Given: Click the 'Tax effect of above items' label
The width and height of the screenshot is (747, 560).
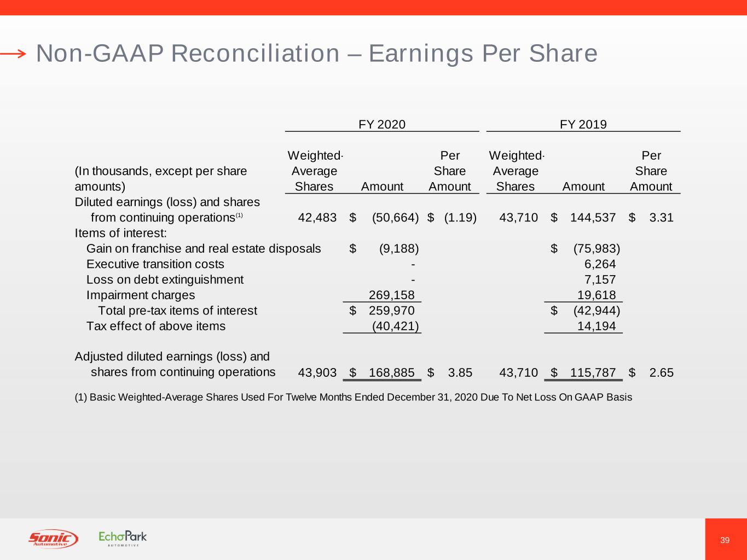Looking at the screenshot, I should click(x=156, y=326).
